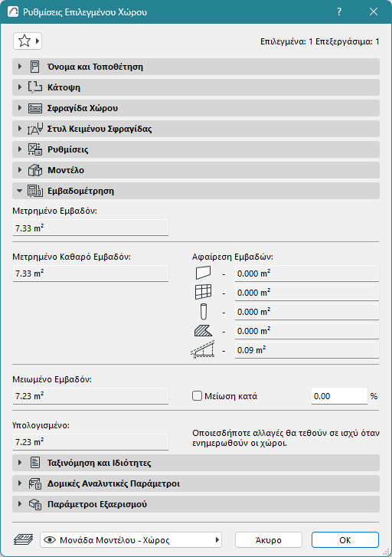
Task: Open favorites flyout arrow beside the star
Action: [x=38, y=41]
